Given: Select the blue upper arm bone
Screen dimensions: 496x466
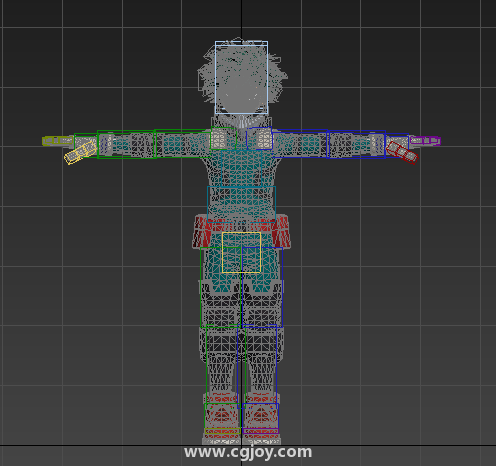Looking at the screenshot, I should pos(300,143).
